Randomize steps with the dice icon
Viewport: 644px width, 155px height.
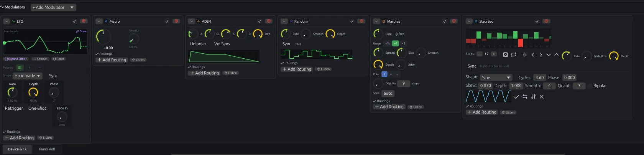click(x=505, y=54)
